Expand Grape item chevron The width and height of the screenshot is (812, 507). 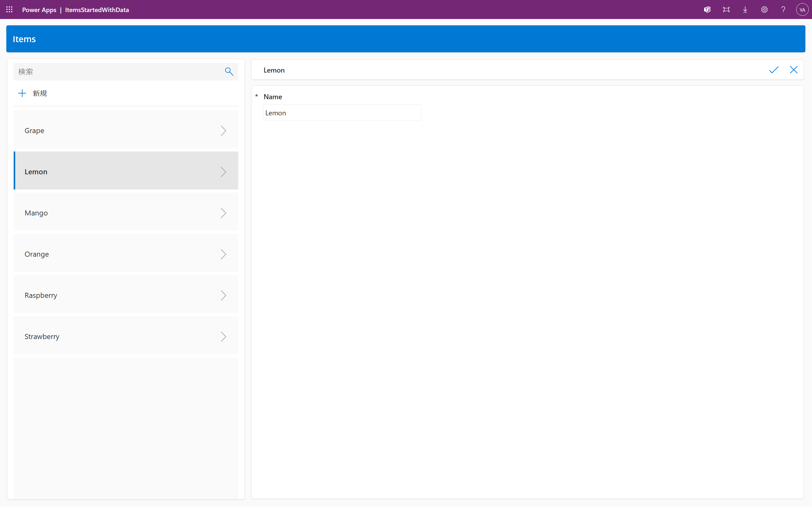click(223, 131)
